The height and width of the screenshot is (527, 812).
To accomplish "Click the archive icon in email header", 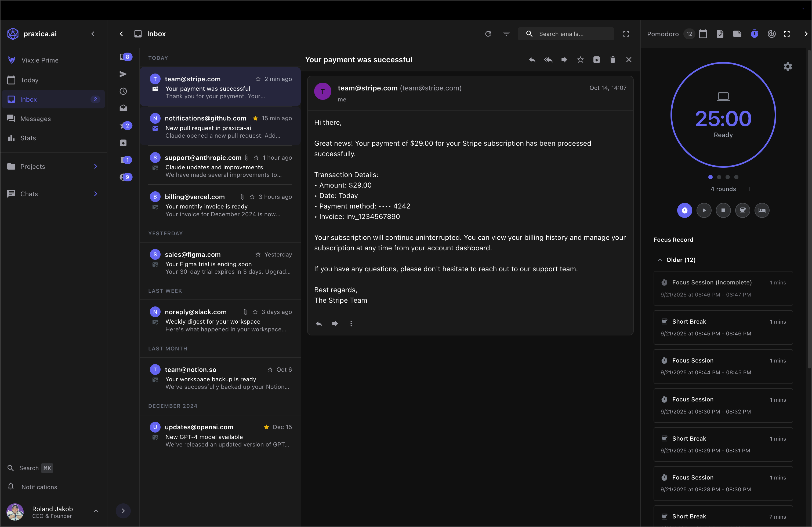I will (x=596, y=60).
